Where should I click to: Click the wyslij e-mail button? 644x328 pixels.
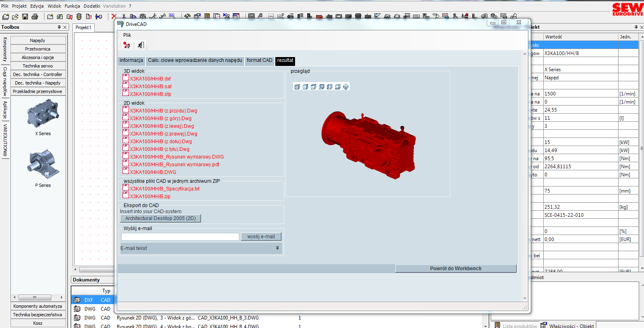261,237
